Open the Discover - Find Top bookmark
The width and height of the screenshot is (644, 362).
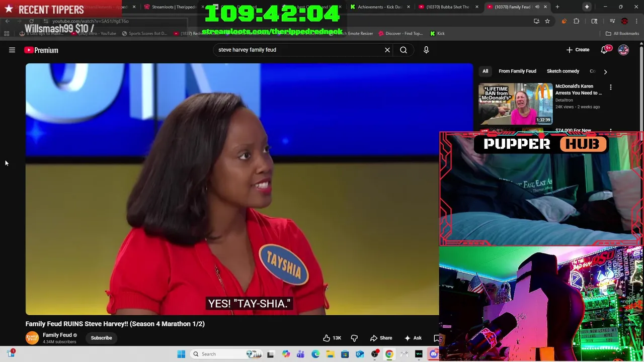pyautogui.click(x=400, y=34)
